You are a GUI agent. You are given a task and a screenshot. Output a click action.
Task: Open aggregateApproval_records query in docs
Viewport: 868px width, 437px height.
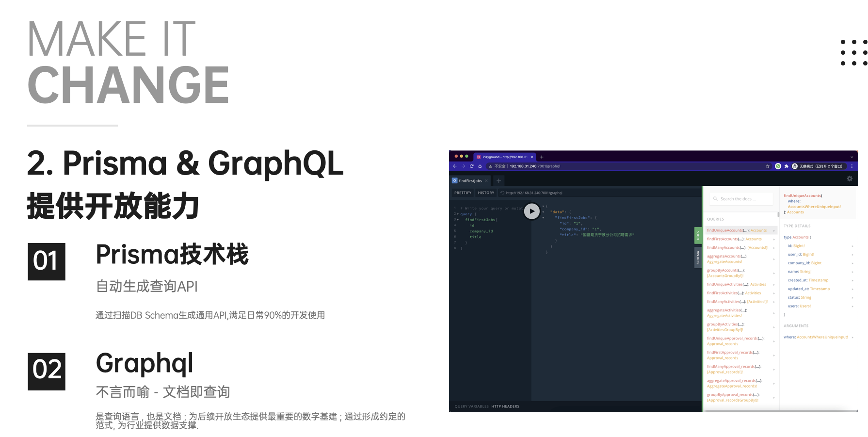click(740, 383)
